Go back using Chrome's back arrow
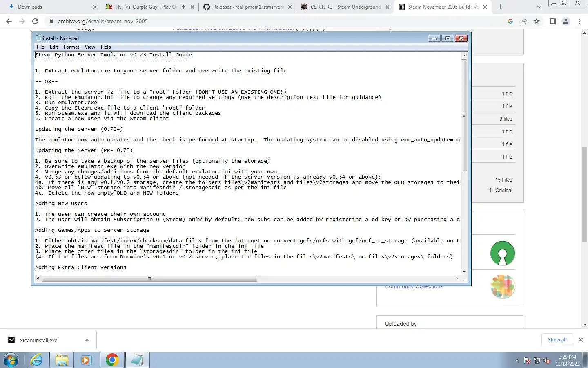588x368 pixels. (x=9, y=21)
